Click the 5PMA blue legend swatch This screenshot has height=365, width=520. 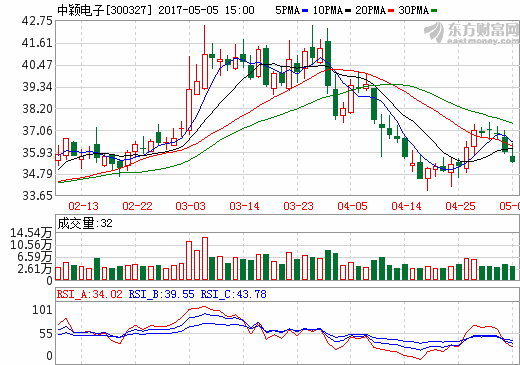pyautogui.click(x=305, y=11)
